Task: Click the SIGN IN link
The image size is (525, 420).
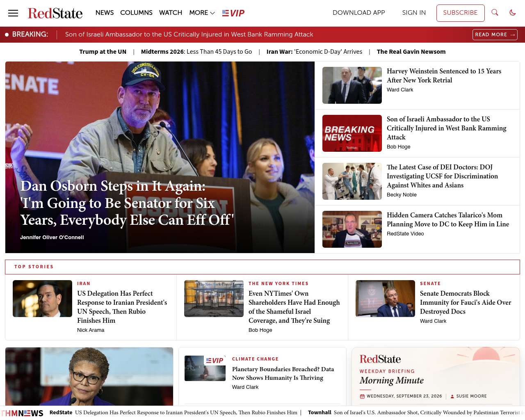Action: pyautogui.click(x=414, y=13)
